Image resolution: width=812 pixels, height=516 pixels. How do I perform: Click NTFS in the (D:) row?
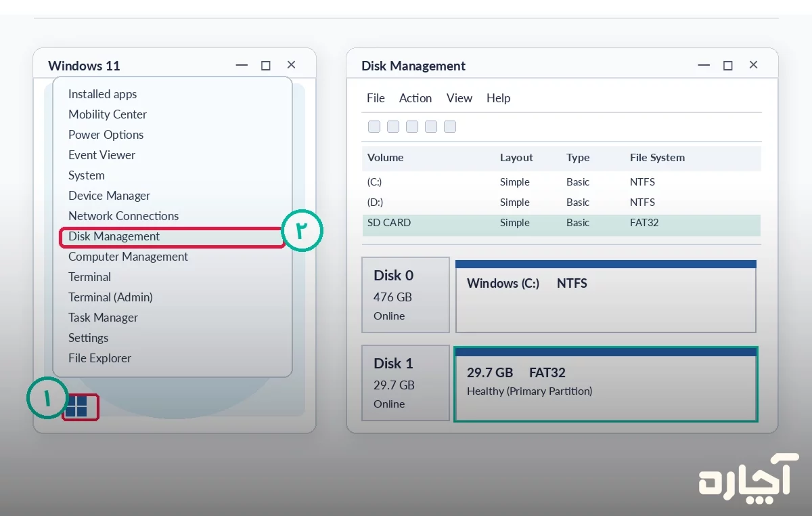(642, 202)
